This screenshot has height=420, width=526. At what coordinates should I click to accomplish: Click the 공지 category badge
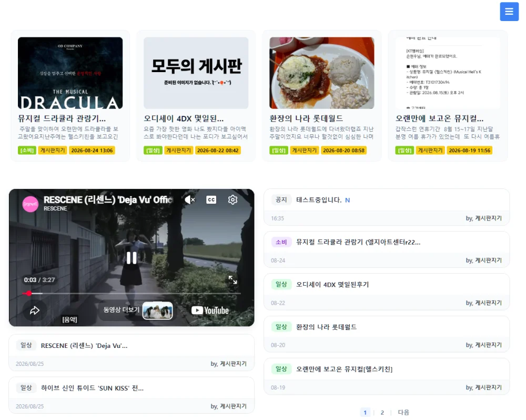pyautogui.click(x=281, y=200)
